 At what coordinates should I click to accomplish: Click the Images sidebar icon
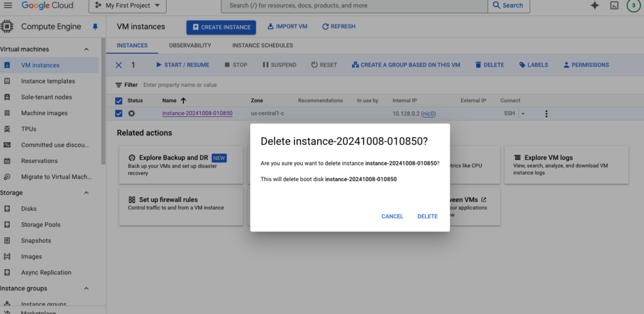(x=7, y=257)
